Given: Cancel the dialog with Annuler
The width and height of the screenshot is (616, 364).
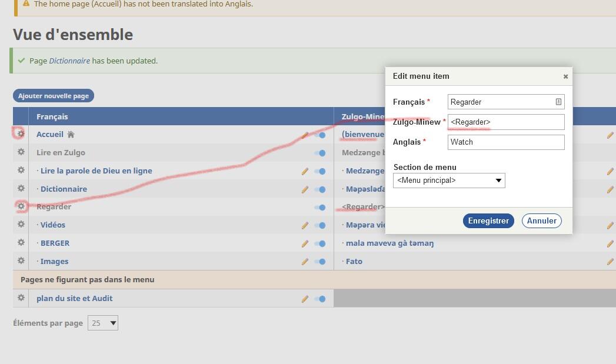Looking at the screenshot, I should tap(541, 221).
